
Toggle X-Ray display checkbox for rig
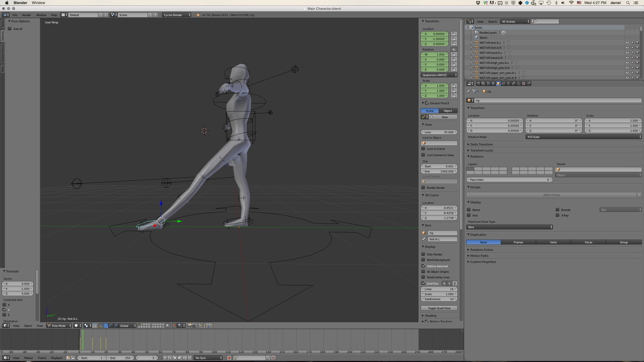coord(557,215)
